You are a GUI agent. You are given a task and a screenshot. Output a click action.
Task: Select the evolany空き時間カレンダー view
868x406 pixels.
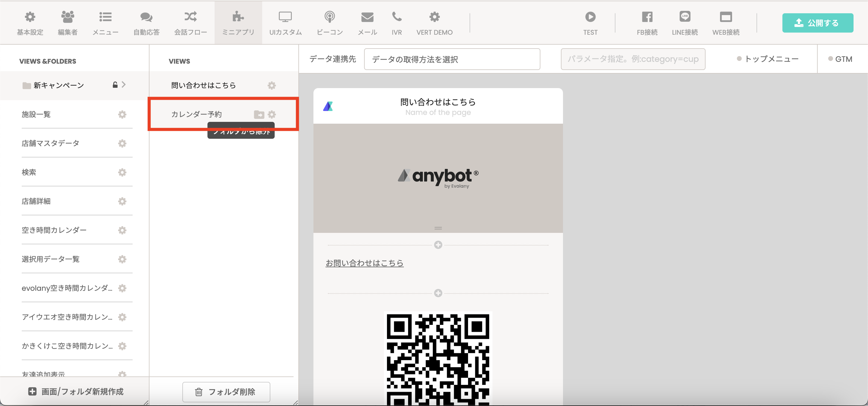coord(67,288)
